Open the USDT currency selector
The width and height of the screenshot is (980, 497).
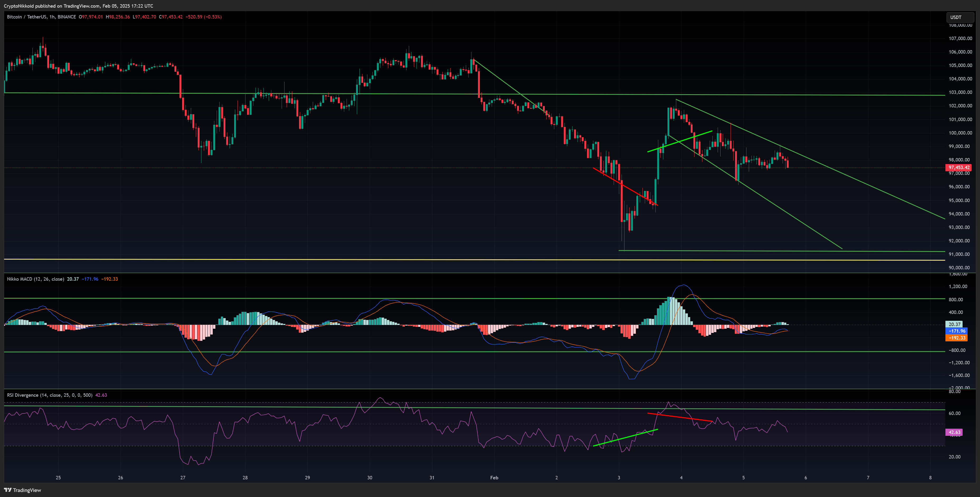(x=960, y=17)
